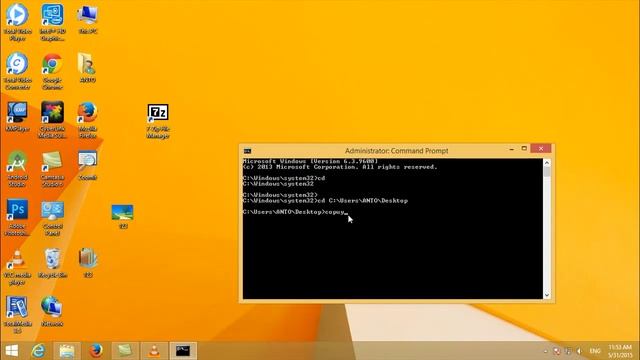Viewport: 640px width, 360px height.
Task: Click the Administrator: Command Prompt title bar
Action: point(396,151)
